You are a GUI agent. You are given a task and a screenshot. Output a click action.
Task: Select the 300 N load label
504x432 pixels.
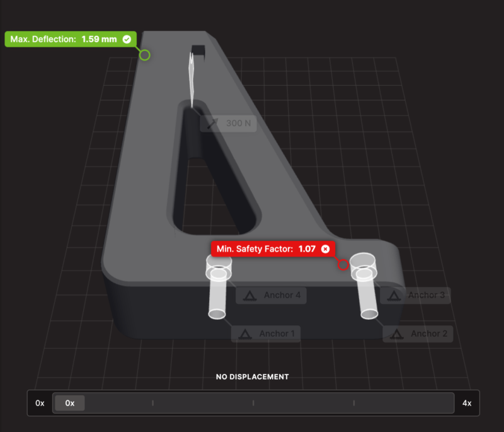pyautogui.click(x=228, y=123)
